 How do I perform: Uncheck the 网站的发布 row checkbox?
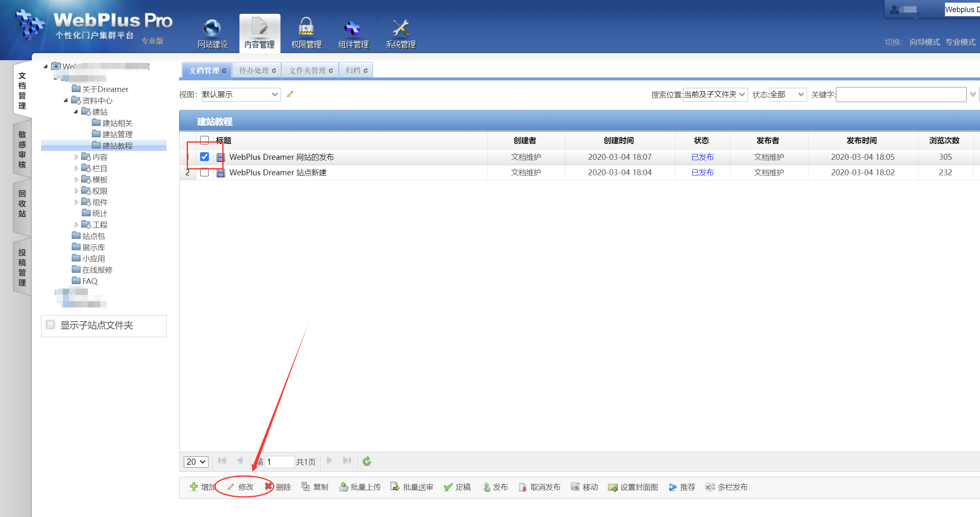tap(204, 157)
